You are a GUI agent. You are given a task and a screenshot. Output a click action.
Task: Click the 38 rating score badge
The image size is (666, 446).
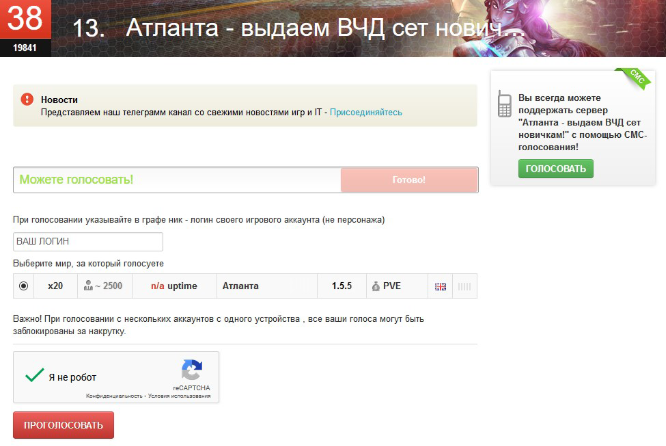coord(25,28)
